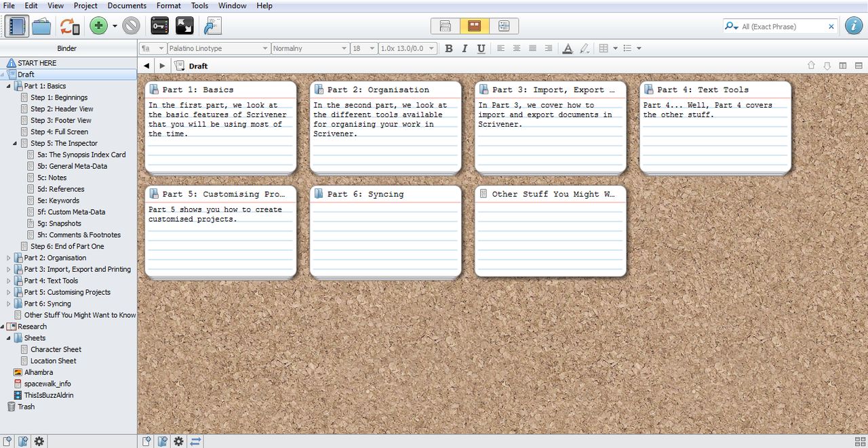Split editor horizontally icon
This screenshot has width=868, height=448.
coord(859,66)
